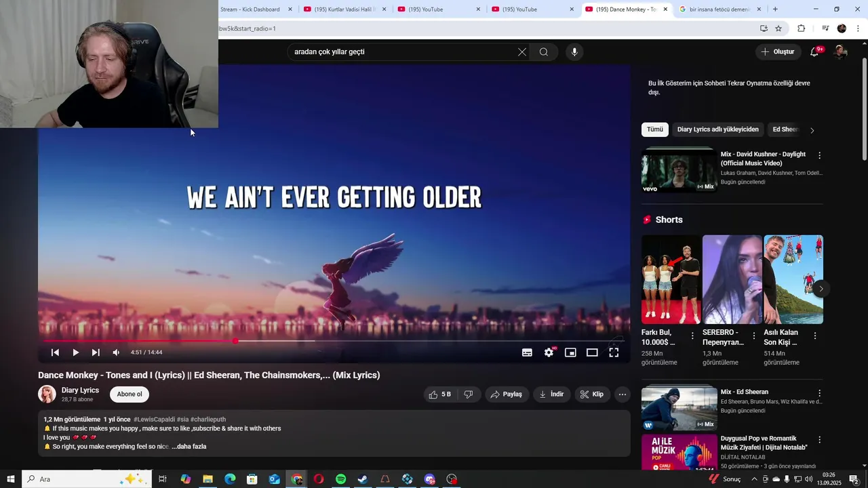Screen dimensions: 868x488
Task: Open Farkı Bul short thumbnail
Action: coord(671,279)
